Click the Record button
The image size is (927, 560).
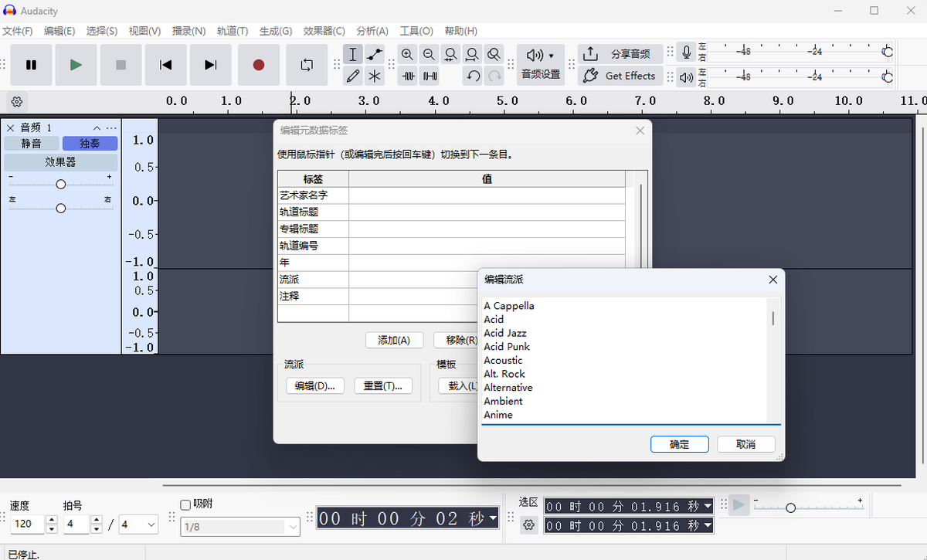(x=258, y=65)
